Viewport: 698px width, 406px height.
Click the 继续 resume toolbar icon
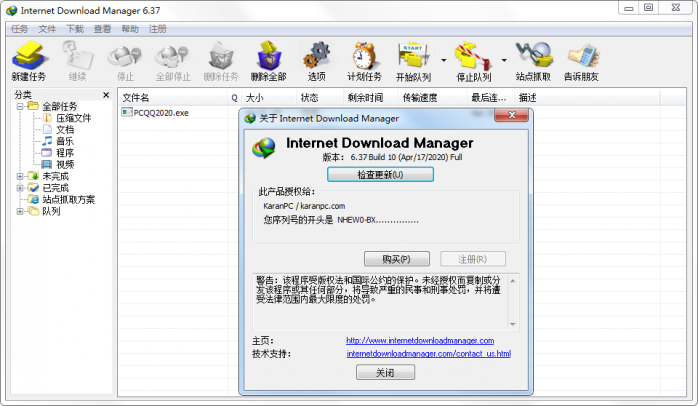coord(77,61)
